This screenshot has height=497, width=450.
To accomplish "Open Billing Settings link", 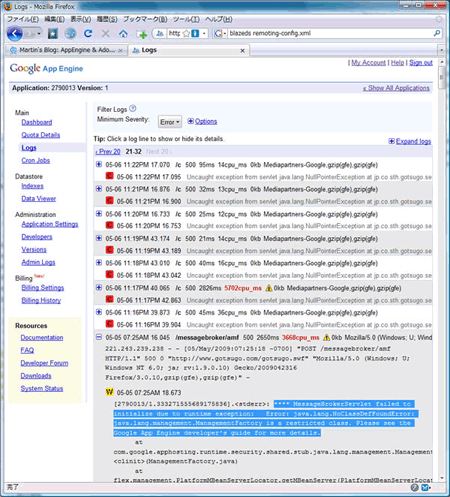I will [x=43, y=288].
